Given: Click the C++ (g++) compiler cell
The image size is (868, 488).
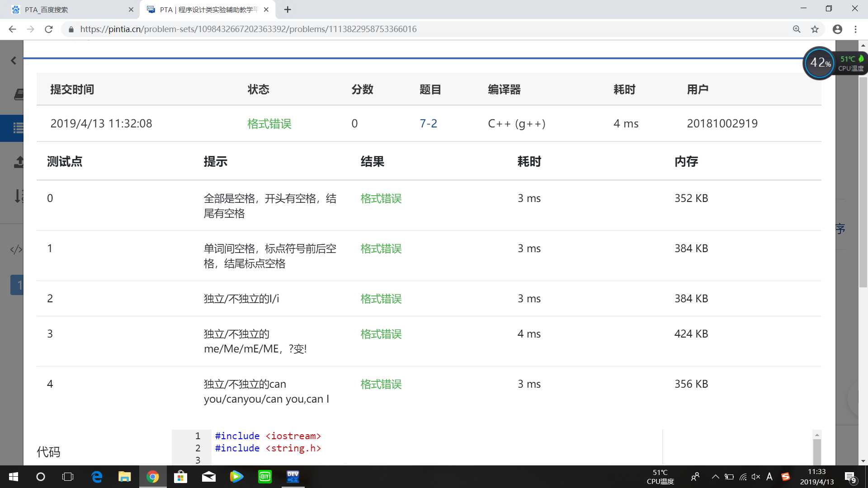Looking at the screenshot, I should coord(517,123).
